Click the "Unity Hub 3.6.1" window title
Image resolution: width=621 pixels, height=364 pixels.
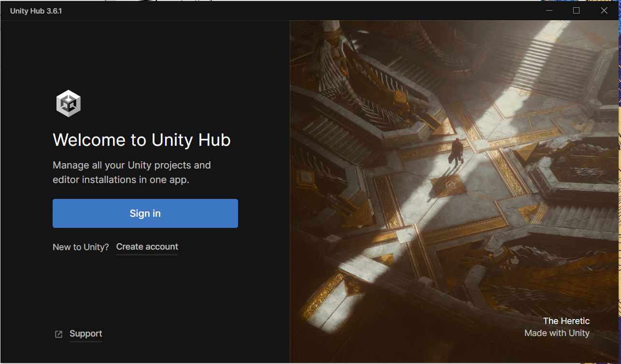click(x=36, y=11)
